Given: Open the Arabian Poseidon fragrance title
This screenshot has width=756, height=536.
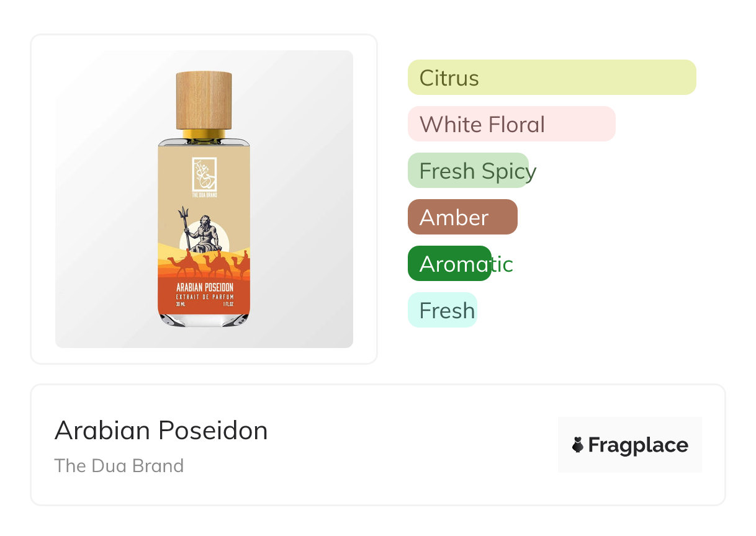Looking at the screenshot, I should coord(161,431).
